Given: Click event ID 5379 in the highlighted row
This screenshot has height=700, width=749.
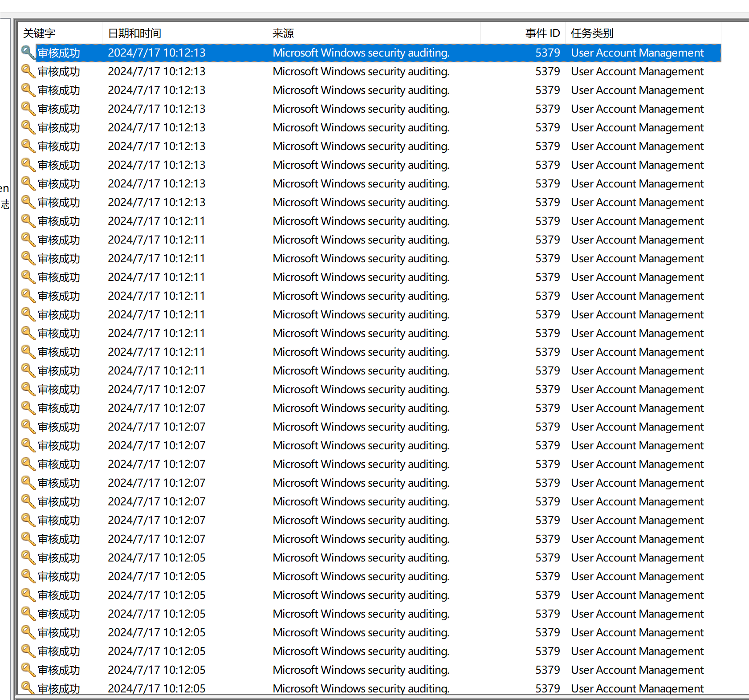Looking at the screenshot, I should click(x=548, y=53).
